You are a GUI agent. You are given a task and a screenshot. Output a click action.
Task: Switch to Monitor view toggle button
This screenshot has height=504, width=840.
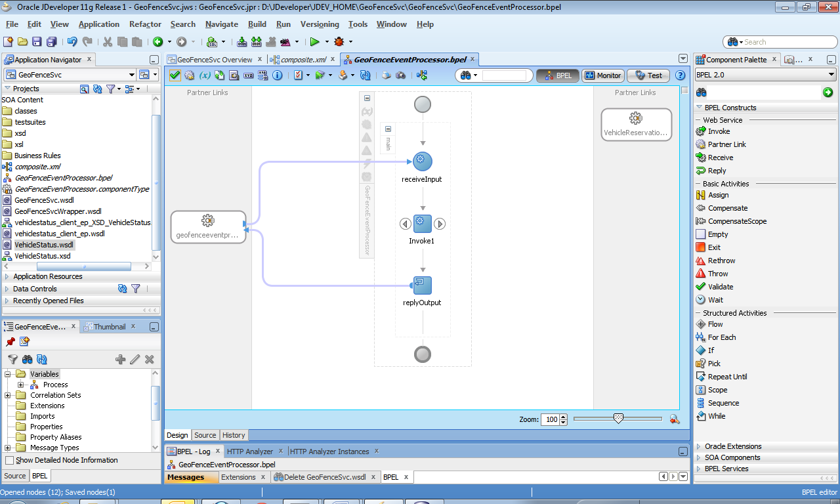tap(602, 75)
